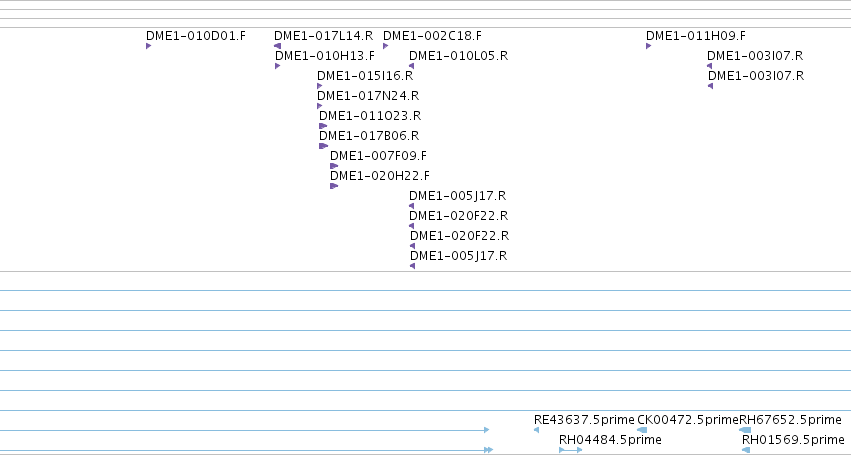Viewport: 851px width, 455px height.
Task: Click the purple arrow under DME1-017B06.R
Action: coord(324,146)
